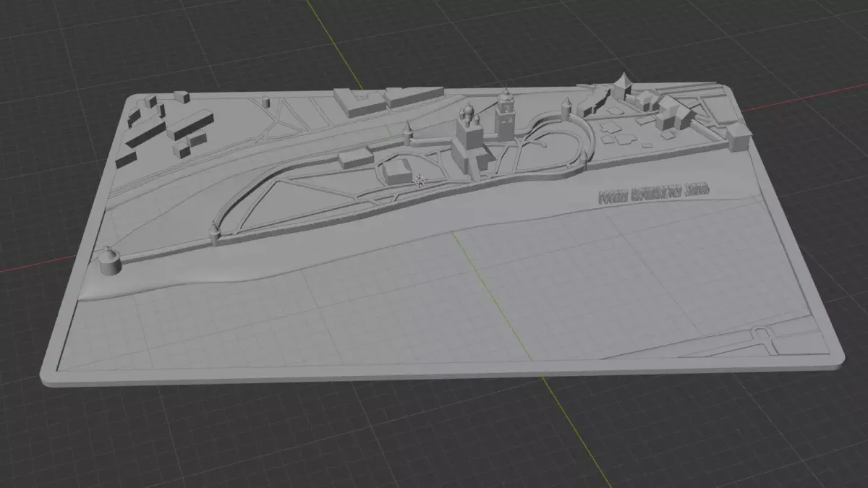Click the 3D cursor crosshair in the viewport
Image resolution: width=868 pixels, height=488 pixels.
pyautogui.click(x=420, y=179)
